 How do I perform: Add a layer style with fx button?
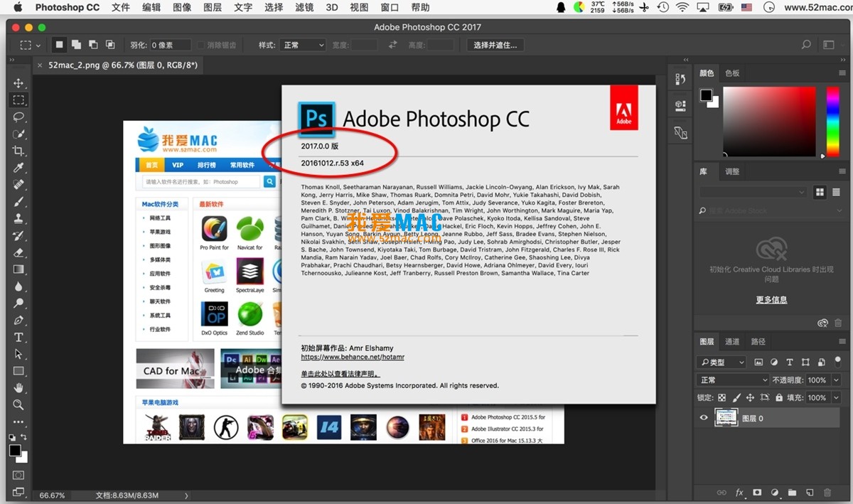pyautogui.click(x=739, y=493)
